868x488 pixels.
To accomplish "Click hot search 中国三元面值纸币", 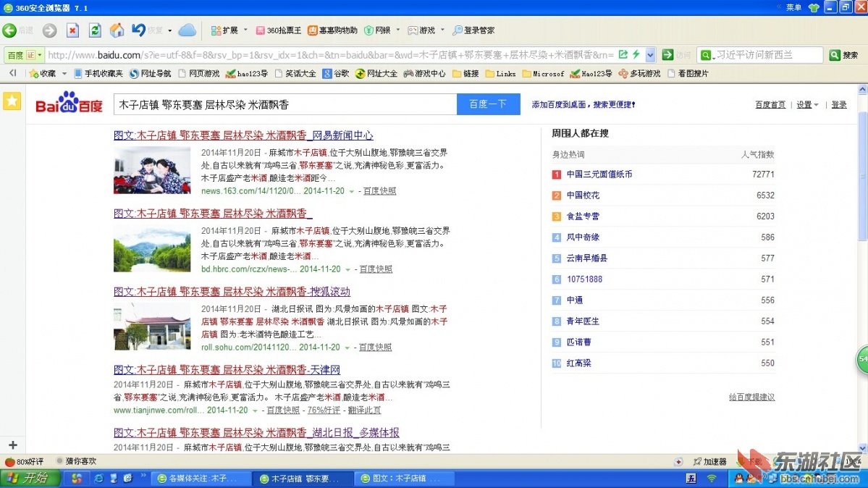I will pyautogui.click(x=599, y=174).
